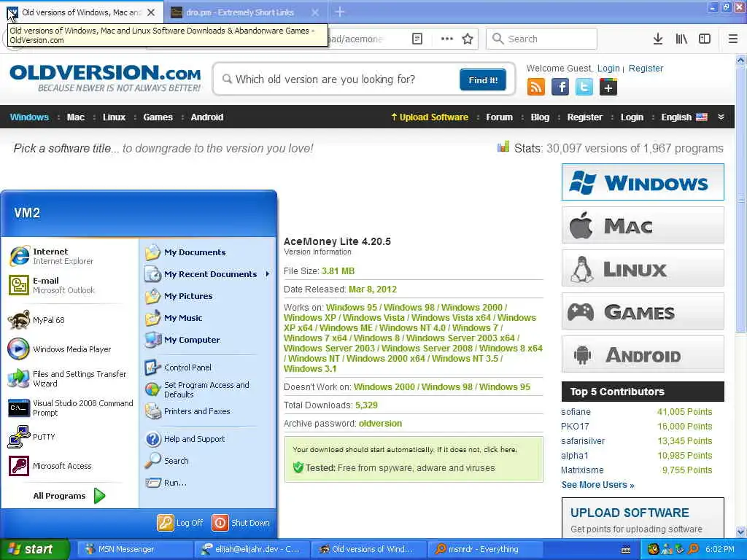Open Control Panel
The image size is (747, 560).
tap(178, 367)
